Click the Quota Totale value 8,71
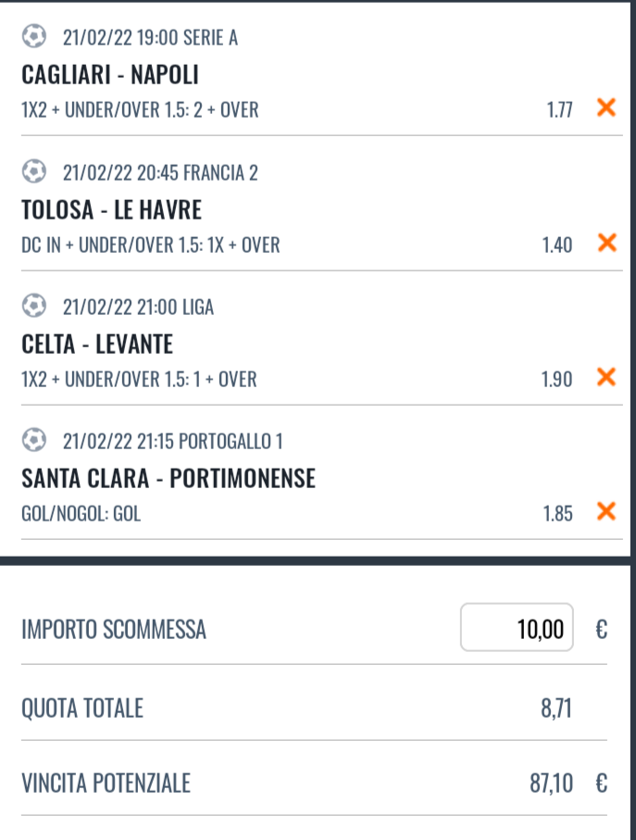Screen dimensions: 636x840 tap(556, 708)
